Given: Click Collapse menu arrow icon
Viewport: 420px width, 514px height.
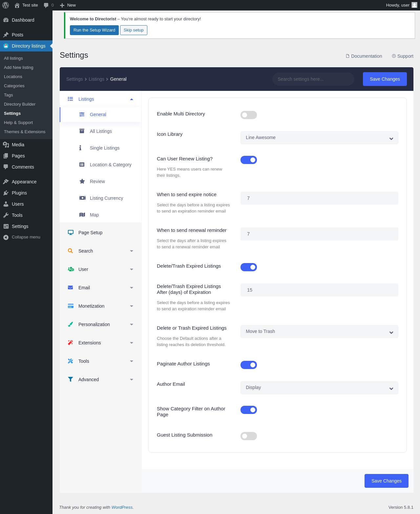Looking at the screenshot, I should 6,237.
